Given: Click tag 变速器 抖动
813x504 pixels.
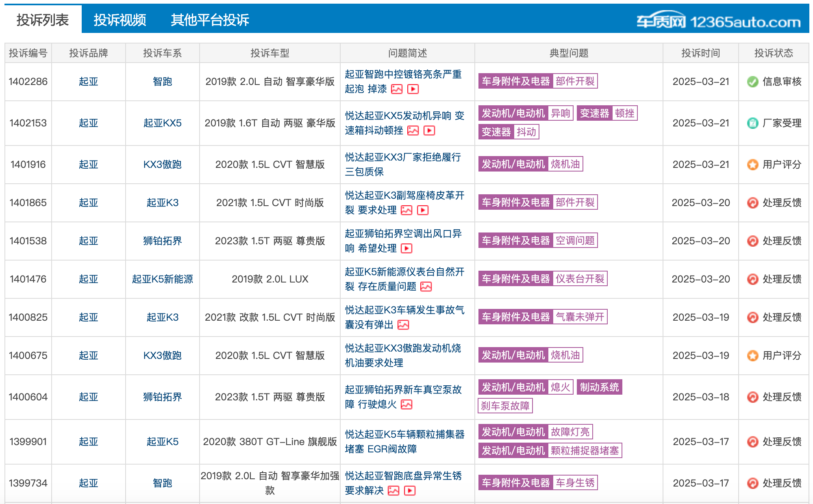Looking at the screenshot, I should pyautogui.click(x=509, y=132).
